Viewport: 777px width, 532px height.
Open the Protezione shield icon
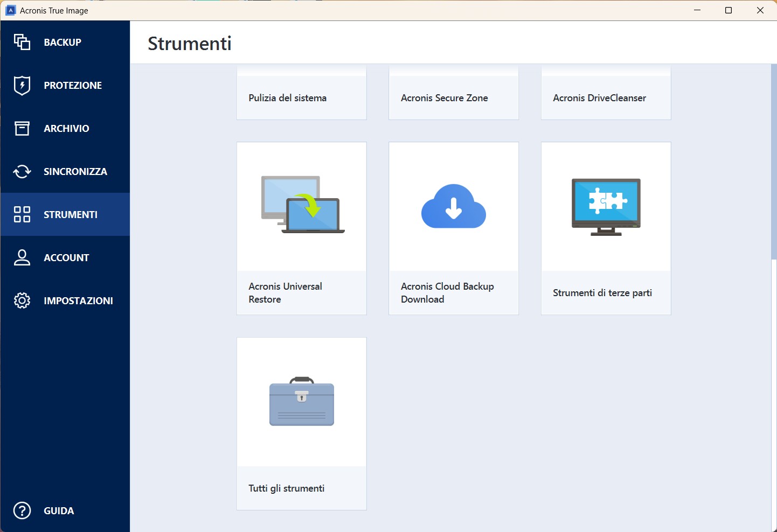click(x=22, y=85)
